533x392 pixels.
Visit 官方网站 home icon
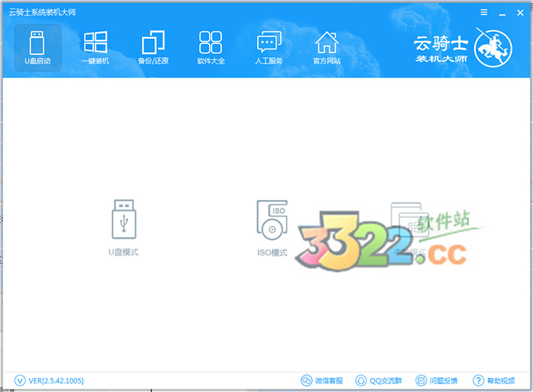click(327, 48)
